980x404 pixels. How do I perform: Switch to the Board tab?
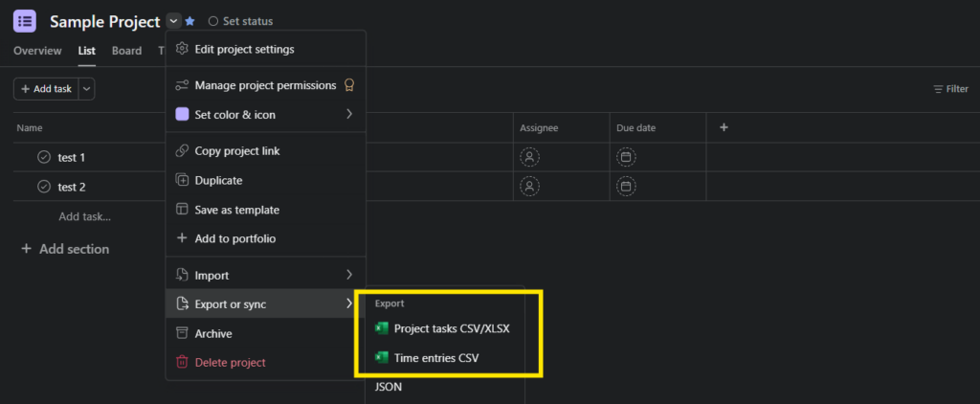(x=126, y=51)
